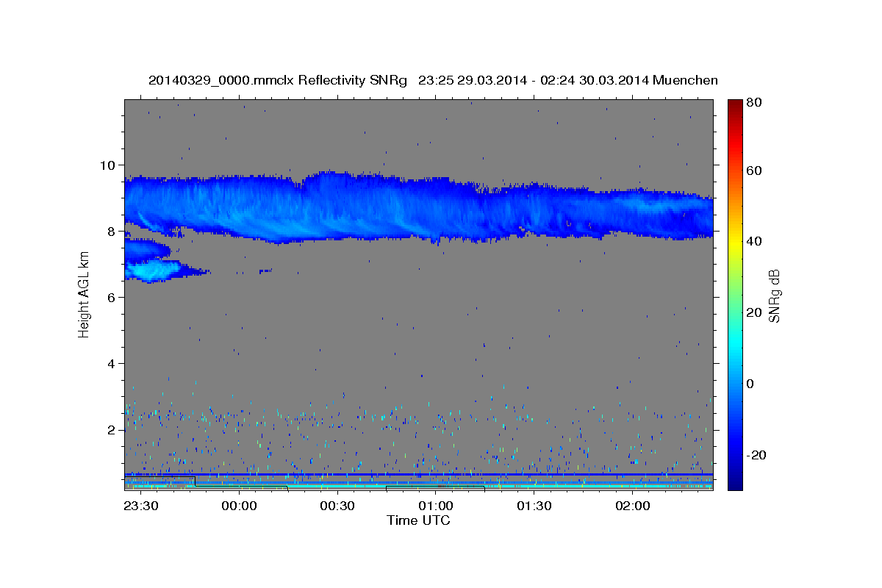Click the 00:00 time tick label

point(238,506)
